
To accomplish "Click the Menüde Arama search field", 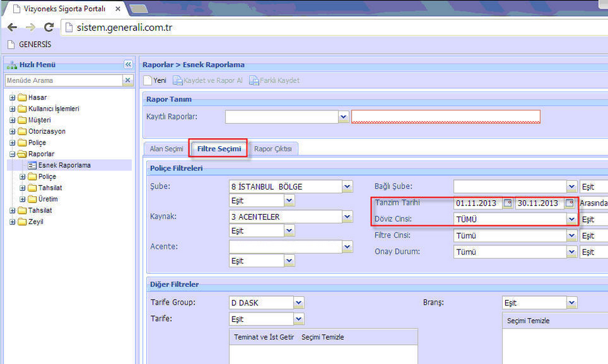I will pyautogui.click(x=63, y=80).
